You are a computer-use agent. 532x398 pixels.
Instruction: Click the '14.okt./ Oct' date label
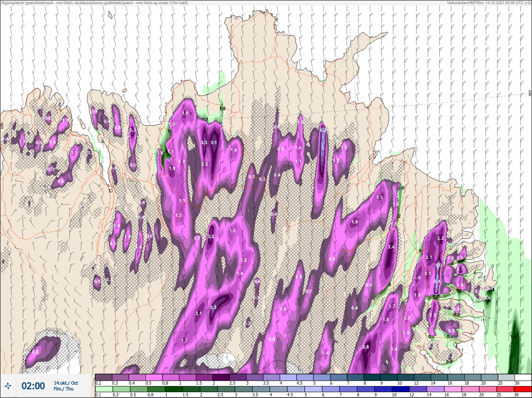coord(66,383)
